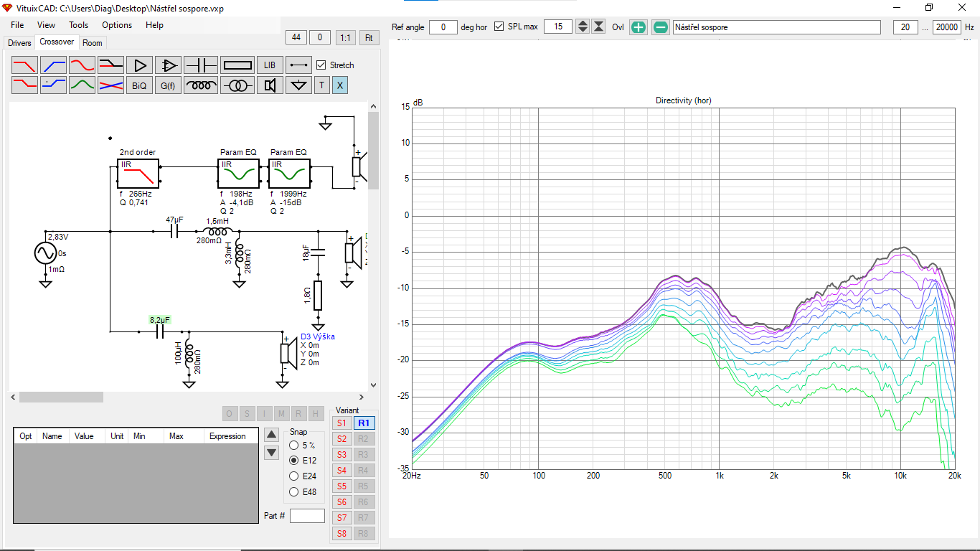Switch to the Drivers tab

19,43
